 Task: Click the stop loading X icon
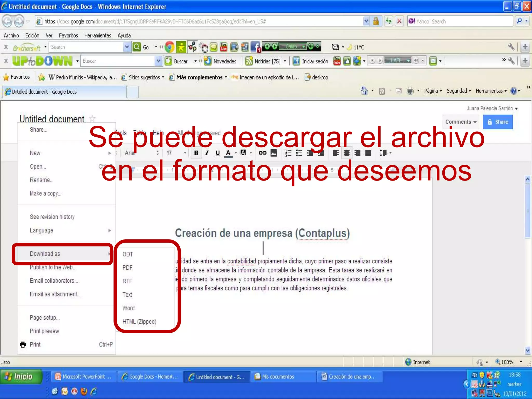tap(399, 21)
